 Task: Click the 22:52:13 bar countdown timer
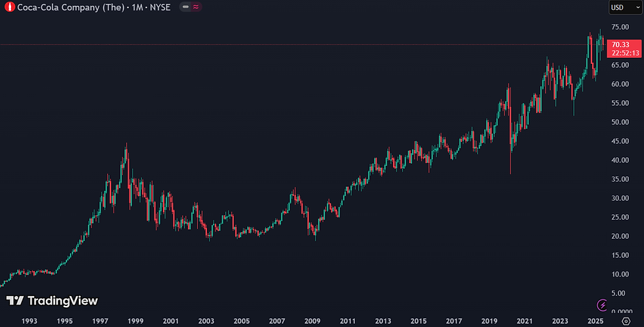pos(625,53)
